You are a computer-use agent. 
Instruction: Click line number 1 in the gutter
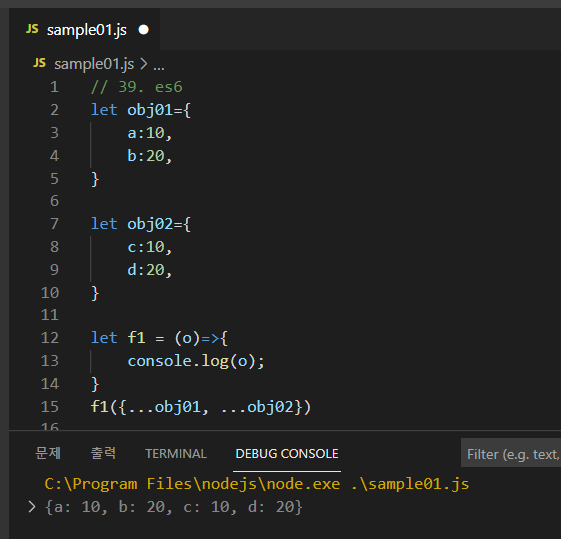(54, 87)
